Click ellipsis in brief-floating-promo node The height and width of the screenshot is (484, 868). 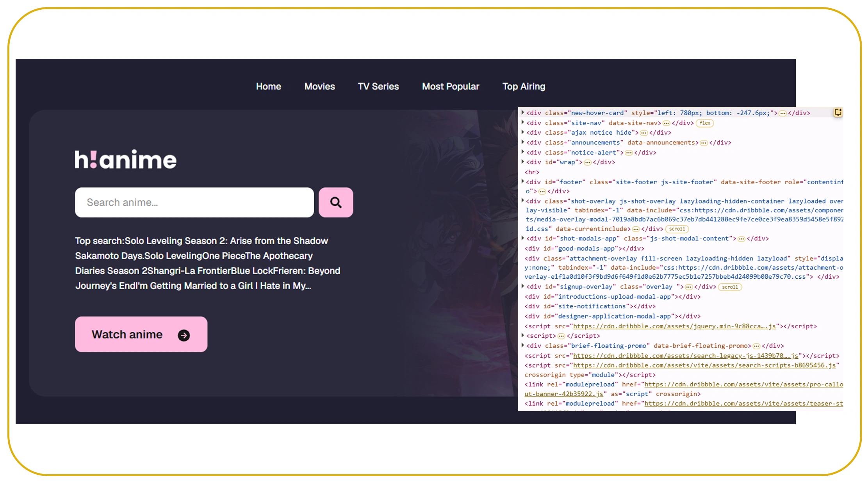pos(756,346)
